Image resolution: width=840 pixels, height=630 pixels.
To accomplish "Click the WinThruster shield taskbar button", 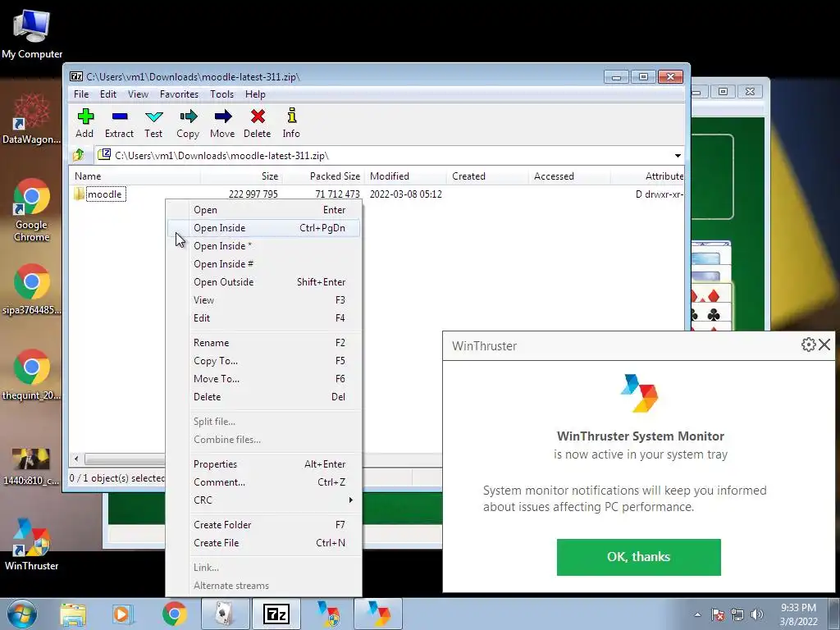I will pyautogui.click(x=327, y=614).
